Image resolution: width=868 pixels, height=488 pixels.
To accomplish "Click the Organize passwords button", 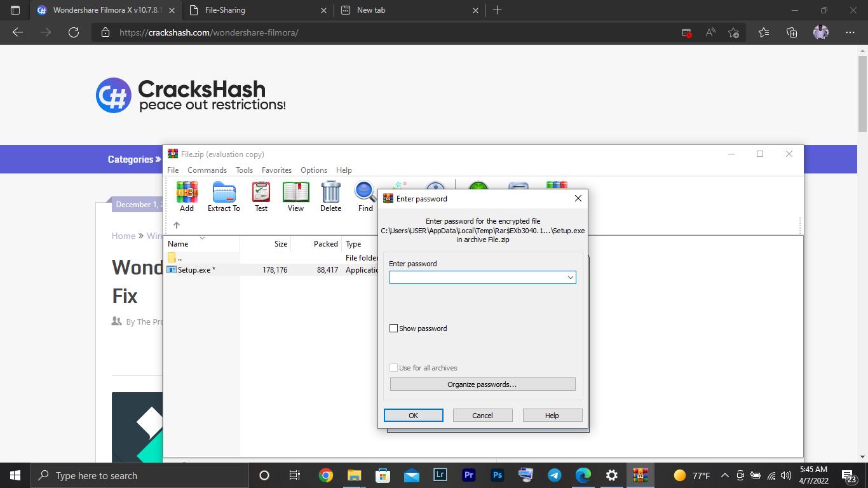I will pyautogui.click(x=482, y=384).
